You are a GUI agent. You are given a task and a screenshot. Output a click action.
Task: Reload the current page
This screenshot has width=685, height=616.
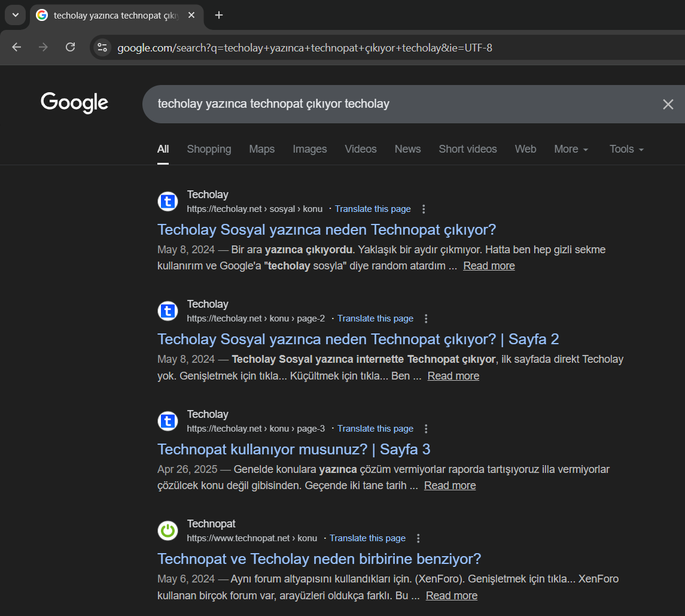(x=71, y=47)
